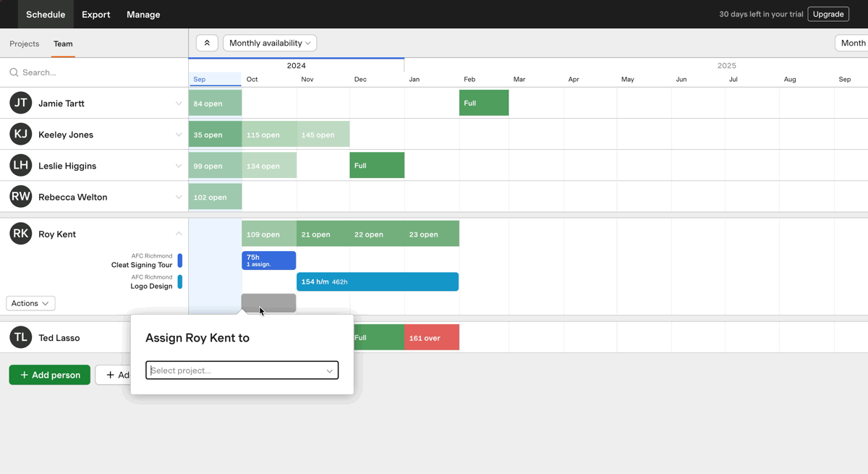Image resolution: width=868 pixels, height=474 pixels.
Task: Switch to the Team tab
Action: click(x=63, y=43)
